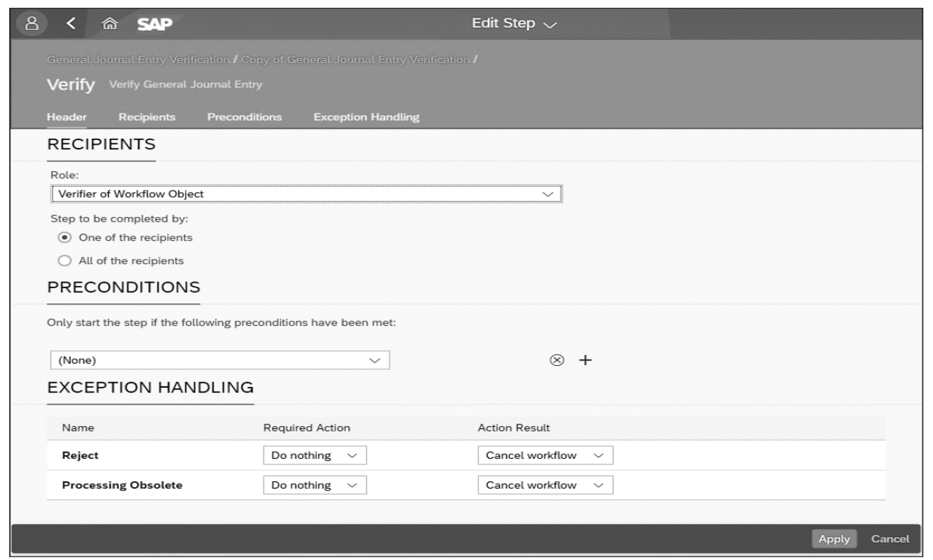Cancel editing the step
Screen dimensions: 933x560
pos(890,539)
